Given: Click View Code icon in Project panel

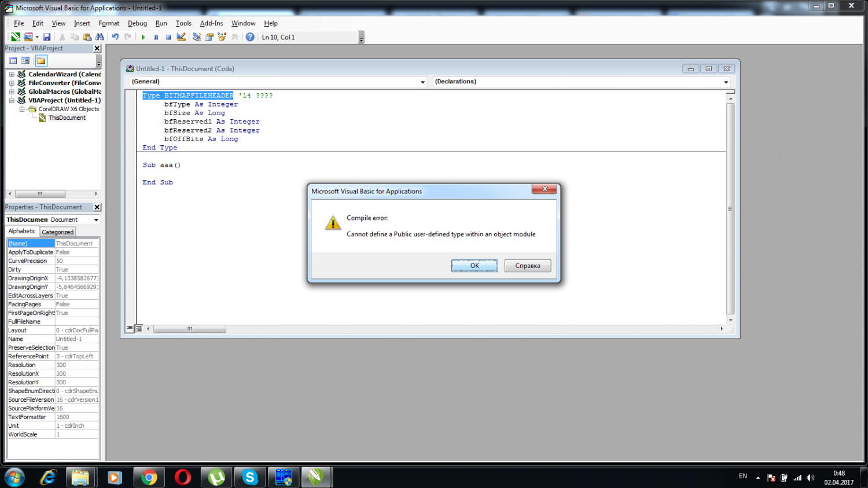Looking at the screenshot, I should (13, 61).
